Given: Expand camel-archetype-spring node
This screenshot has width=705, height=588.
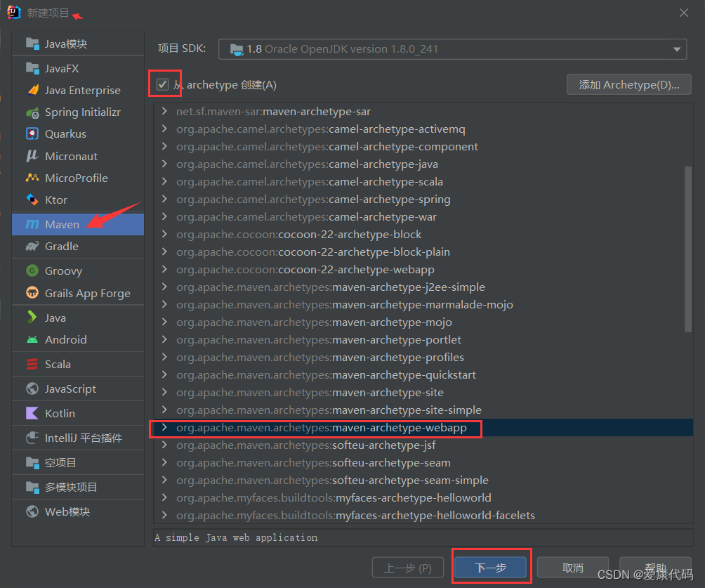Looking at the screenshot, I should tap(164, 199).
